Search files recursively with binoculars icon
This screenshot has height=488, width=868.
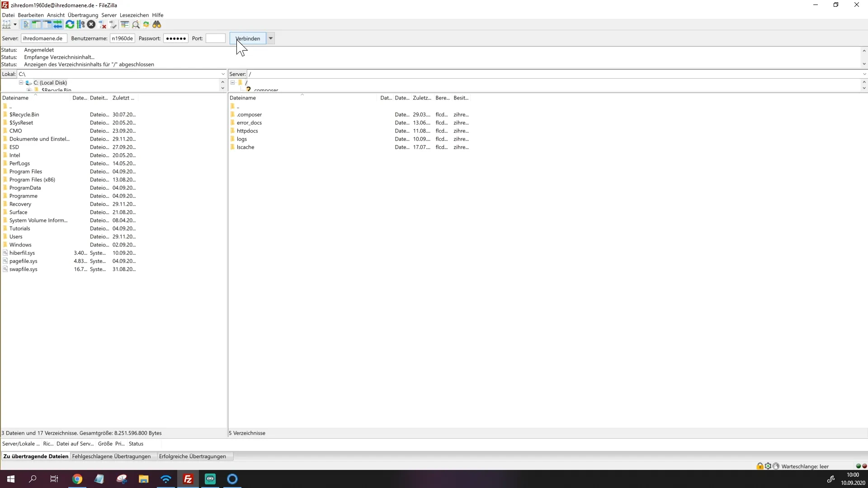(x=157, y=24)
